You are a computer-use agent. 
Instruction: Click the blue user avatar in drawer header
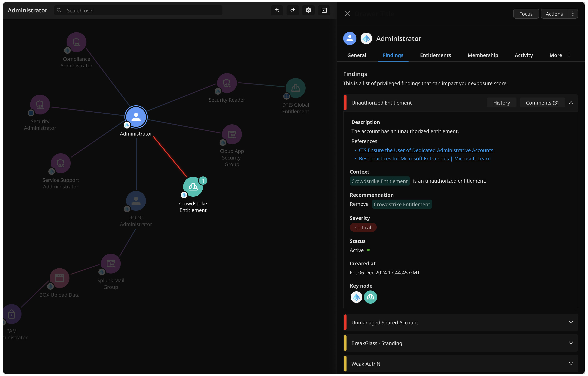point(350,38)
